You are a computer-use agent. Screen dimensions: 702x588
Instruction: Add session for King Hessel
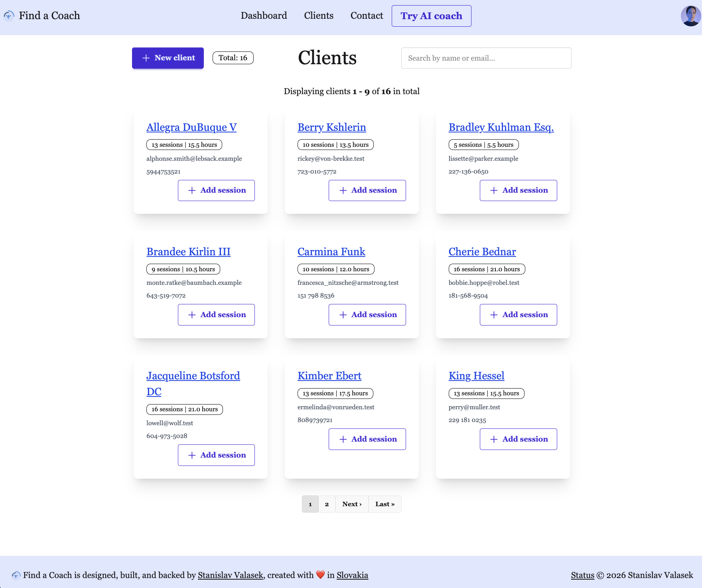click(518, 439)
